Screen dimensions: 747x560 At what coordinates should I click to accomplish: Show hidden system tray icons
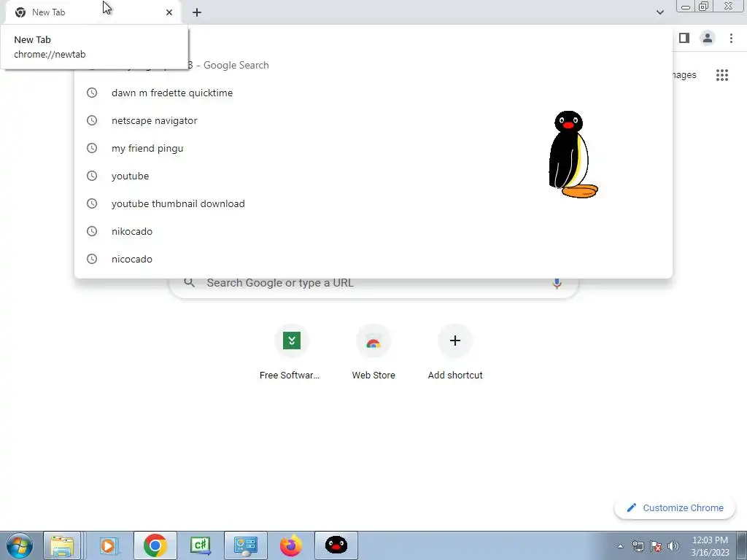(620, 546)
